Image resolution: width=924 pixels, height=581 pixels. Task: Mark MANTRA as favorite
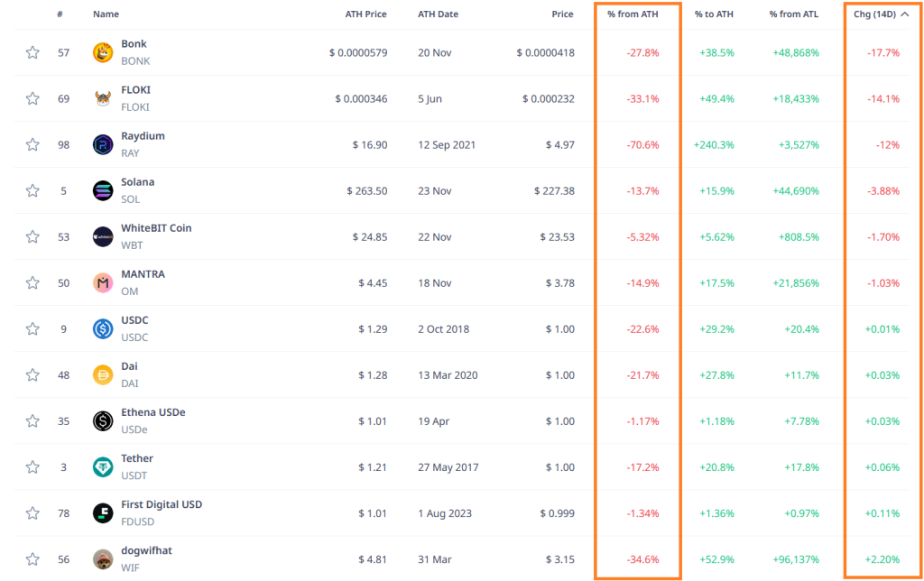tap(32, 283)
